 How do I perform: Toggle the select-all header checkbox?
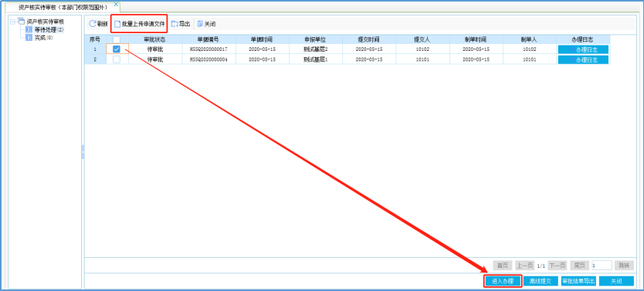tap(117, 39)
